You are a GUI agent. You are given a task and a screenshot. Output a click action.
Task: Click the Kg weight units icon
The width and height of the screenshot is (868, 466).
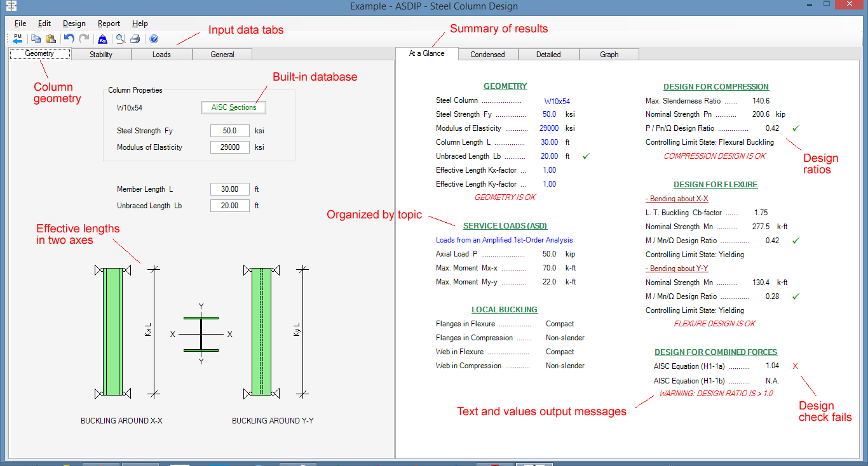tap(103, 39)
